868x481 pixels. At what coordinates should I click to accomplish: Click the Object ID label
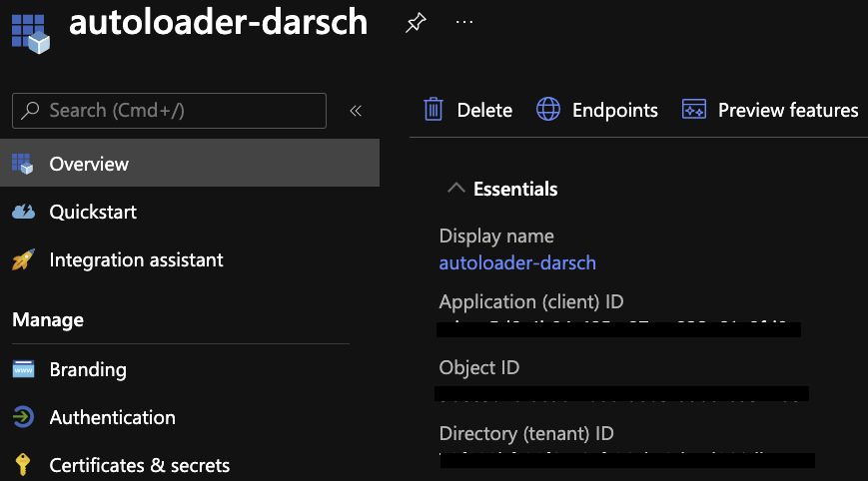point(479,367)
